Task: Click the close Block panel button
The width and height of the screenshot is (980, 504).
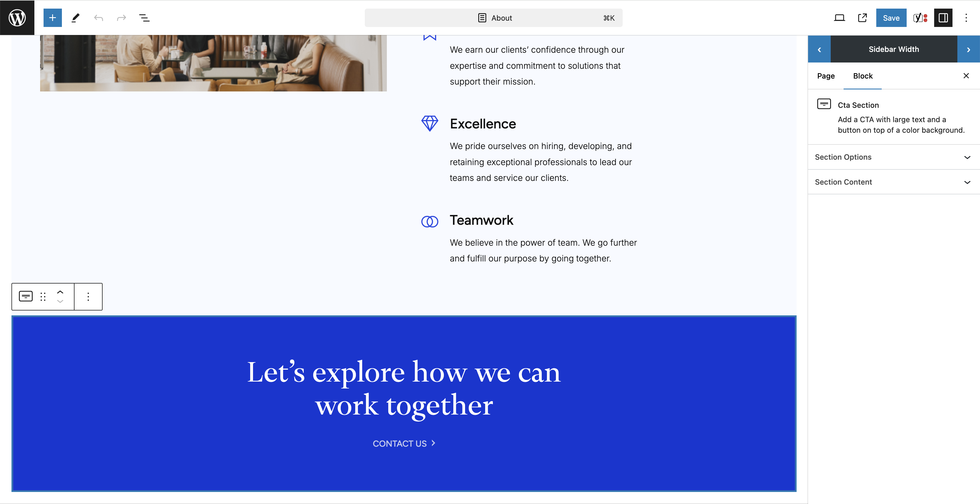Action: coord(966,75)
